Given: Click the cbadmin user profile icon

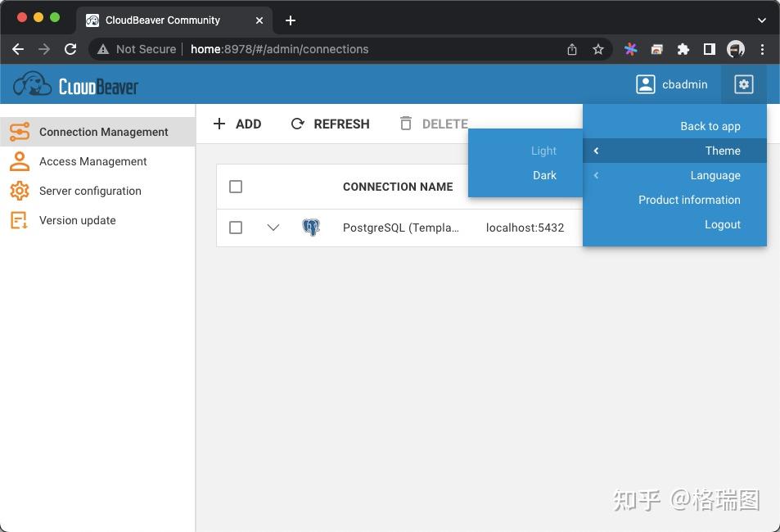Looking at the screenshot, I should [x=645, y=83].
